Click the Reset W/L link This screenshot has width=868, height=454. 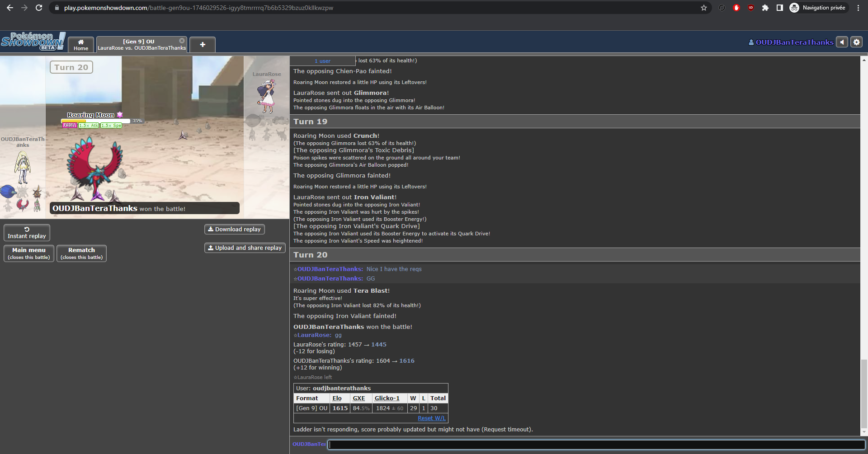coord(432,418)
